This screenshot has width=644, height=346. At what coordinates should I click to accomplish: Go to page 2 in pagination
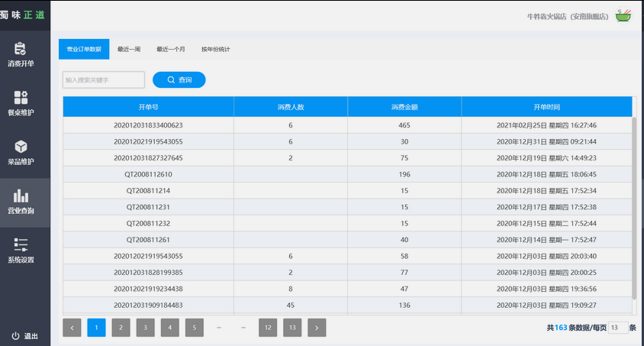[x=121, y=328]
